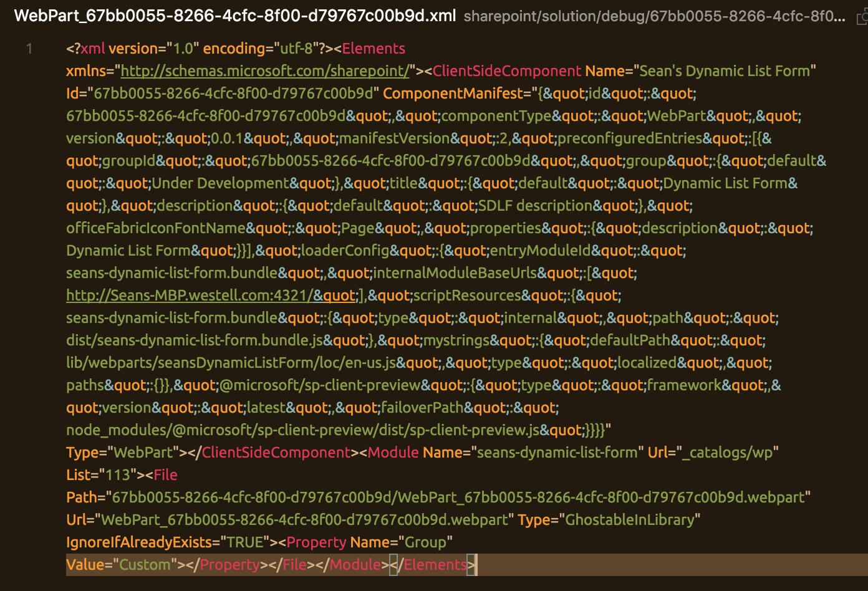Image resolution: width=868 pixels, height=591 pixels.
Task: Click the "Sean's Dynamic List Form" name value
Action: pos(726,71)
